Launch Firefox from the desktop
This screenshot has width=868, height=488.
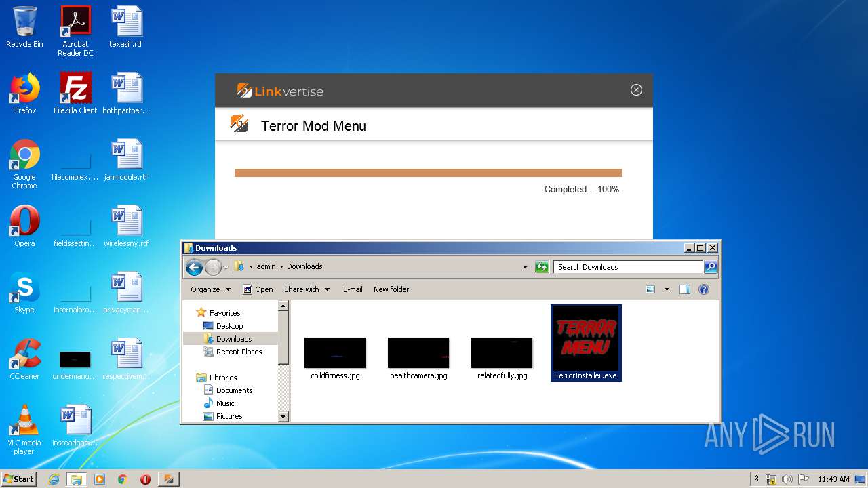point(24,94)
